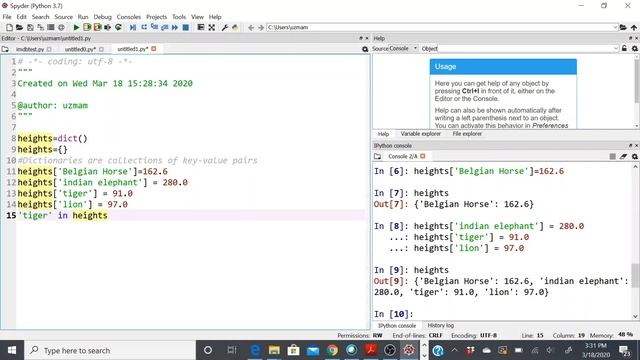Run selection or current line icon
Viewport: 640px width, 360px height.
point(108,27)
